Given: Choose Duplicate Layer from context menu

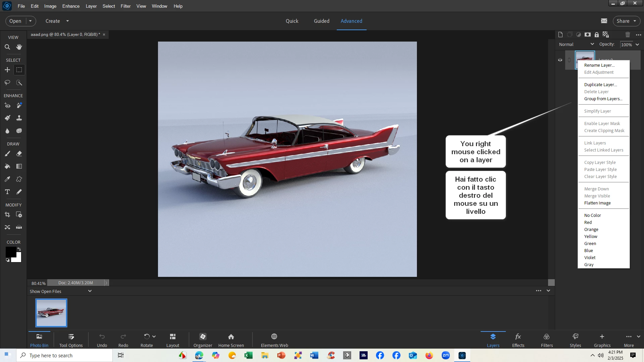Looking at the screenshot, I should tap(600, 85).
